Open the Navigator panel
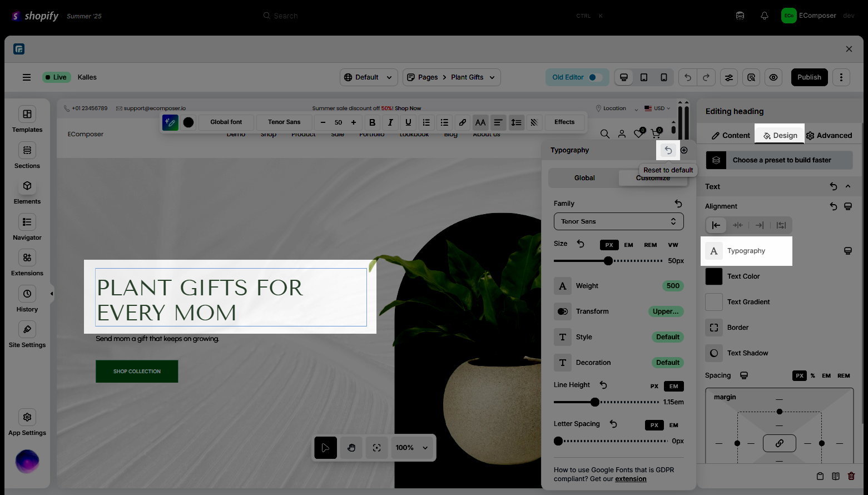868x495 pixels. (27, 227)
